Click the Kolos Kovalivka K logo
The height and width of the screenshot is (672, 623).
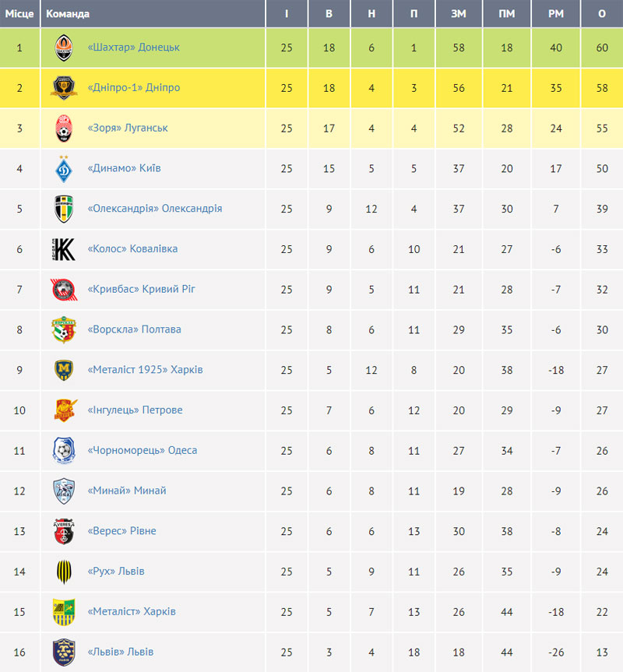pos(64,249)
